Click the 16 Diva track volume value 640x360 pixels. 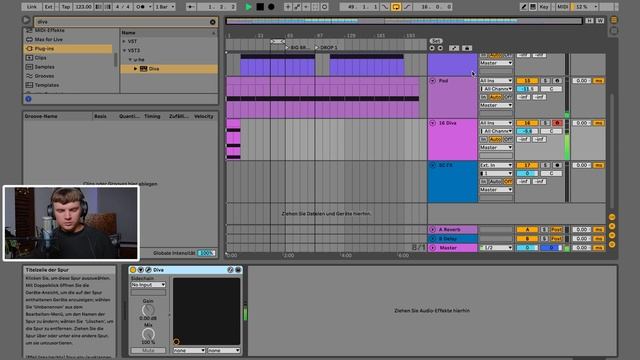click(527, 131)
